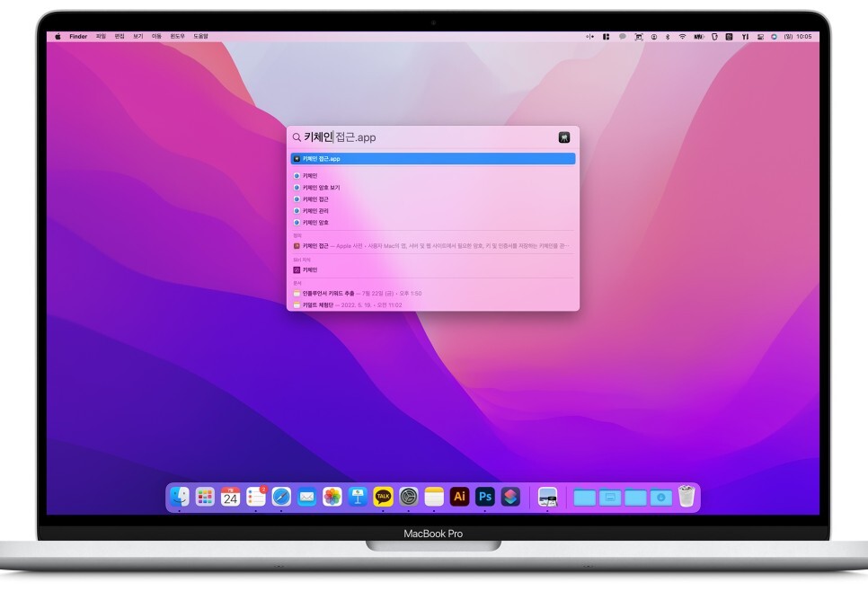The image size is (868, 591).
Task: Choose the 키체인 관리 suggestion
Action: click(x=433, y=211)
